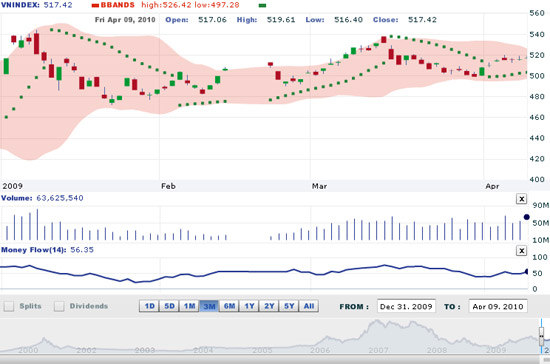This screenshot has width=550, height=364.
Task: Click the red BBANDS legend swatch
Action: (95, 6)
